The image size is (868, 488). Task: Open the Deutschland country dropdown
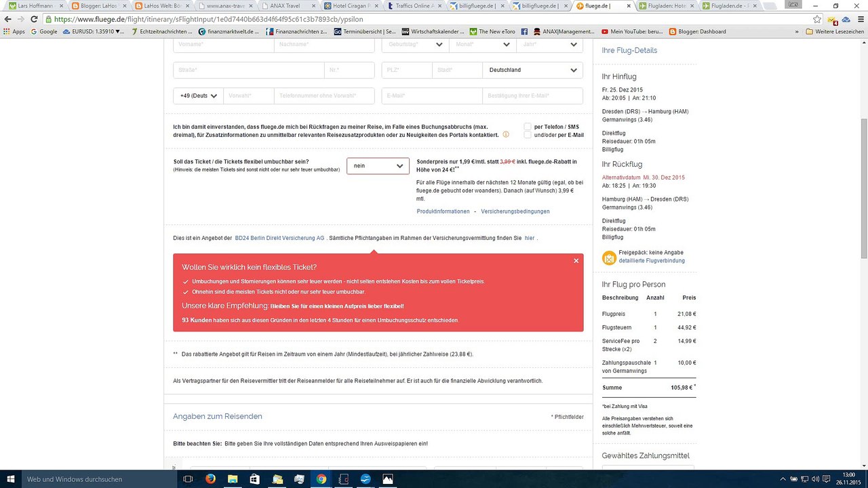(533, 70)
